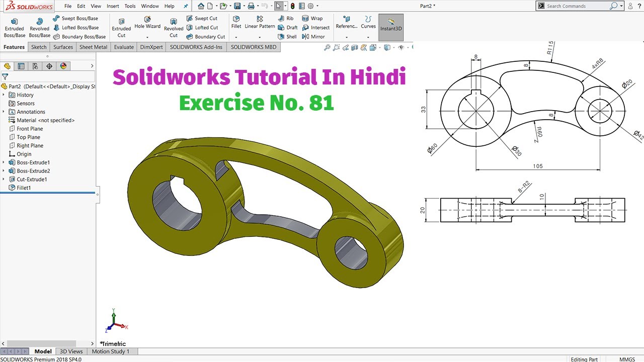Choose the Swept Boss/Base tool
This screenshot has width=644, height=362.
point(75,19)
